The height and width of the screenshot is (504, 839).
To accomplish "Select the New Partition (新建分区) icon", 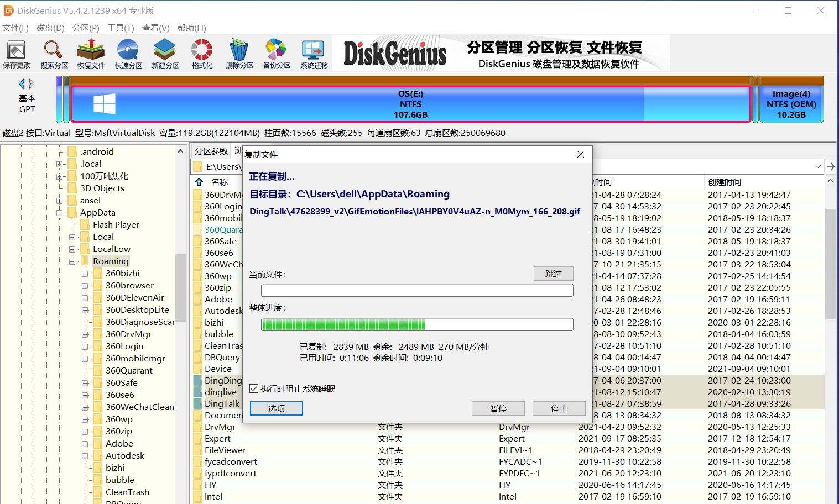I will coord(165,54).
